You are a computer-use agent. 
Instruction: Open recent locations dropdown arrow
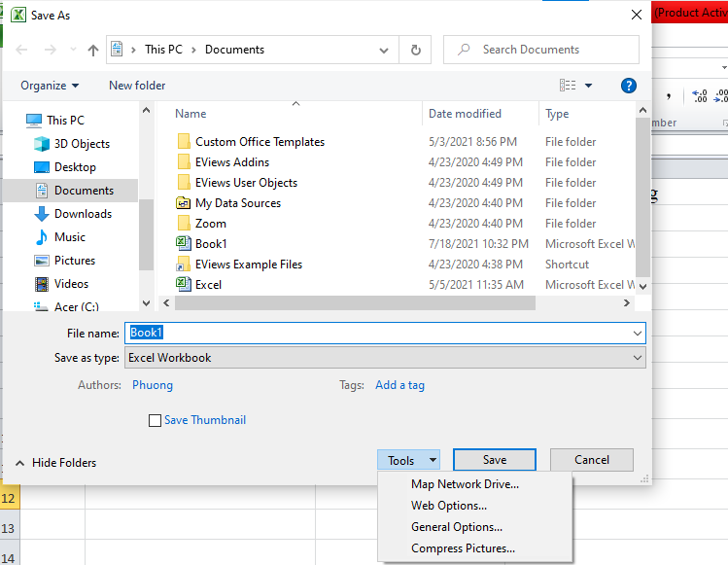[73, 50]
